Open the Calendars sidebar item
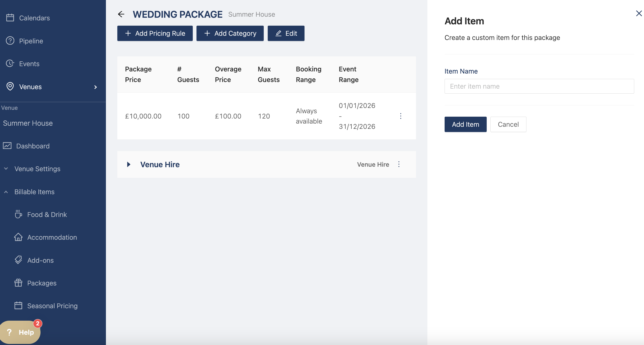The height and width of the screenshot is (345, 644). click(x=34, y=18)
